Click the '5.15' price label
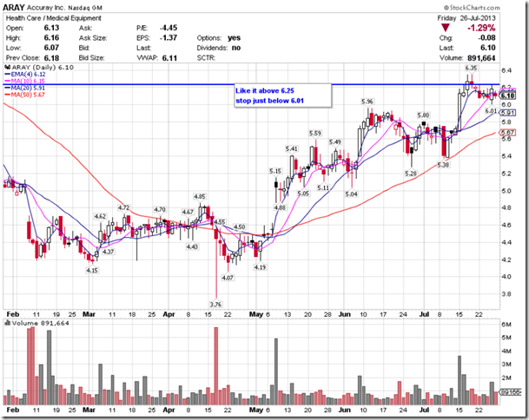 pos(275,171)
